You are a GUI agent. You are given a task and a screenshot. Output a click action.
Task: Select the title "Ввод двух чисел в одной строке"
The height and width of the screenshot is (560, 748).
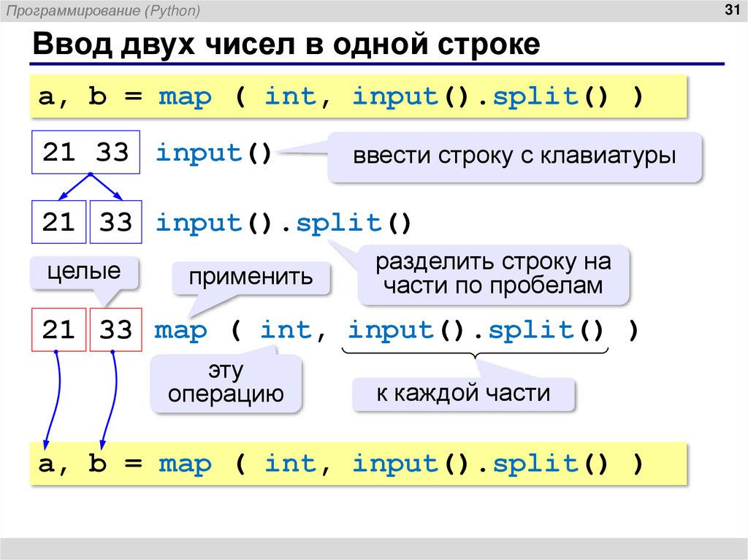click(286, 44)
